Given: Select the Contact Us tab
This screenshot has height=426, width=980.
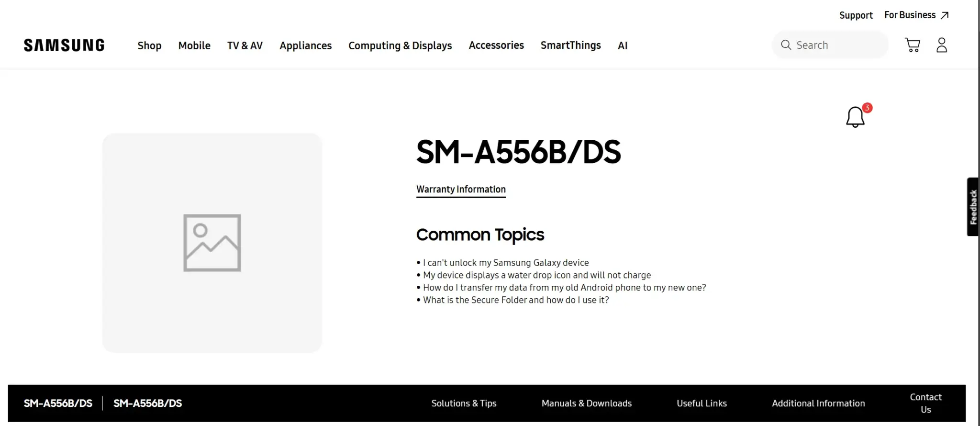Looking at the screenshot, I should [925, 404].
